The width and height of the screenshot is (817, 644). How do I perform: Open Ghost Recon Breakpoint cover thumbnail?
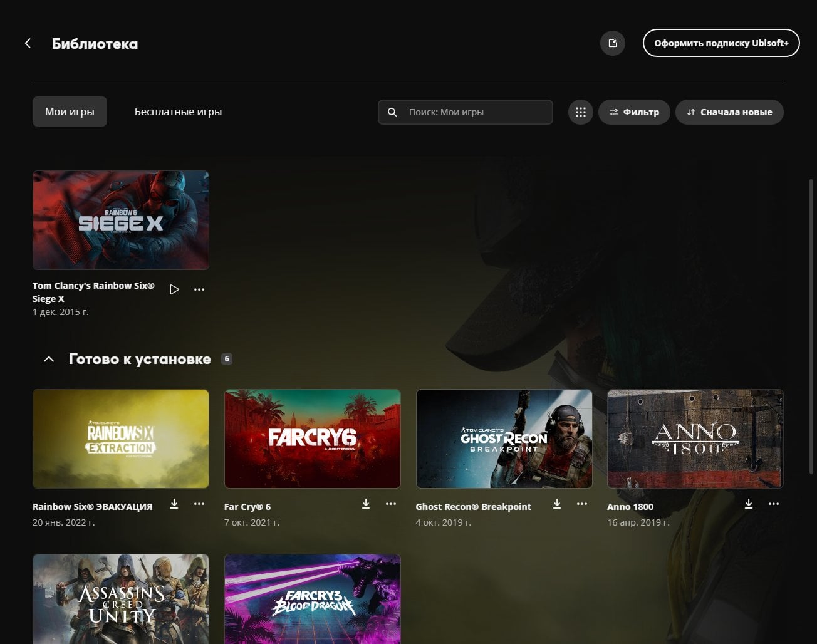tap(504, 439)
